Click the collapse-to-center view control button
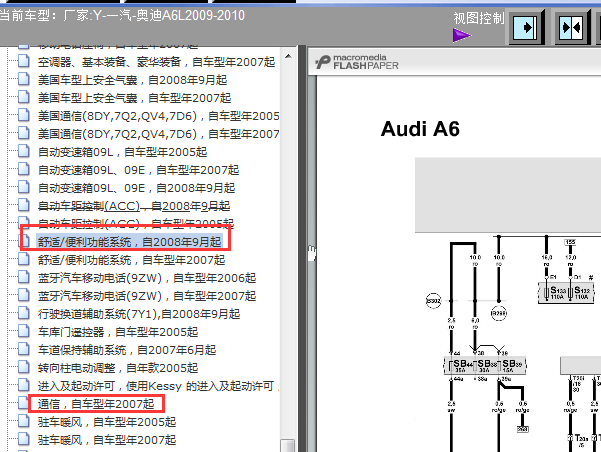The image size is (601, 452). click(571, 27)
